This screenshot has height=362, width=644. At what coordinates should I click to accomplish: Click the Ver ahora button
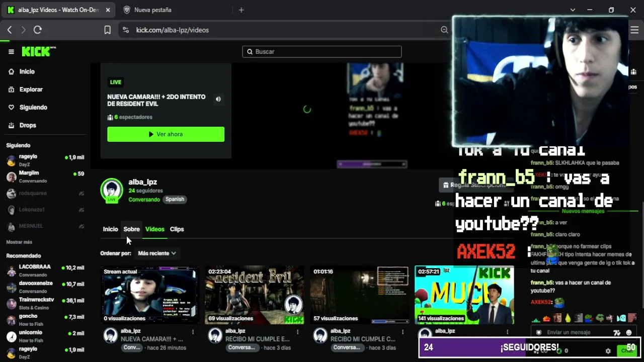tap(166, 134)
